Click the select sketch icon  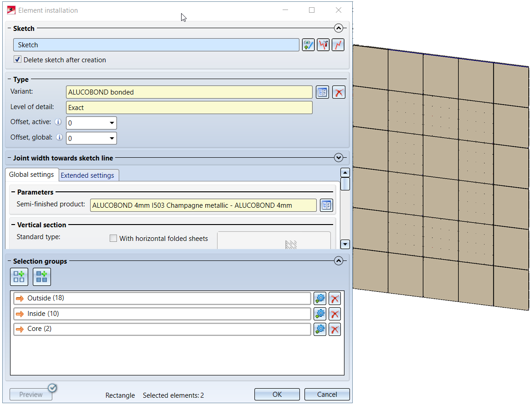309,45
